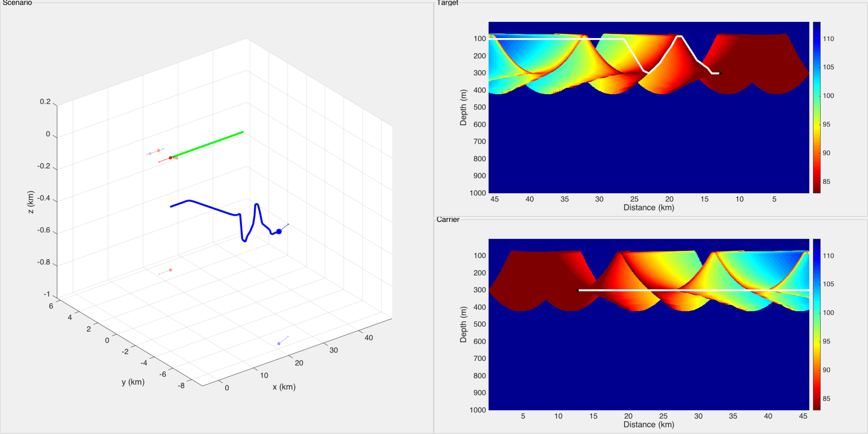This screenshot has height=434, width=868.
Task: Click the faded red floor-projection marker
Action: 171,270
